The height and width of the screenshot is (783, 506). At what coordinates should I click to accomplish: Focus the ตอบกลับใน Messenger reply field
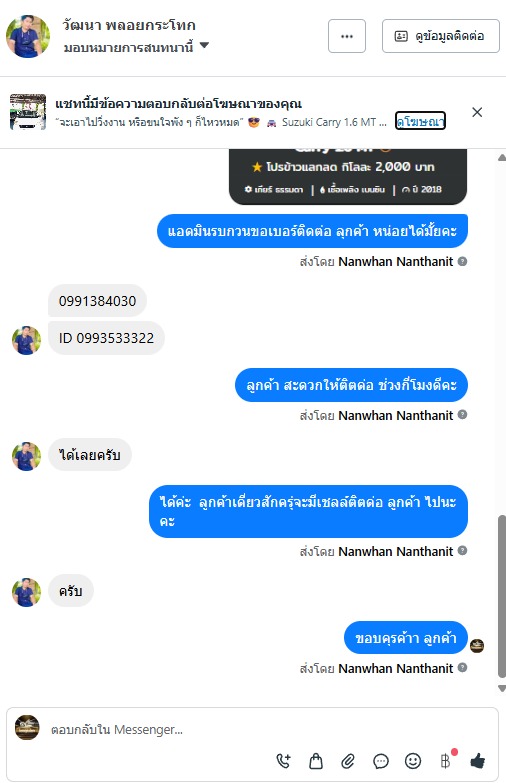point(160,730)
